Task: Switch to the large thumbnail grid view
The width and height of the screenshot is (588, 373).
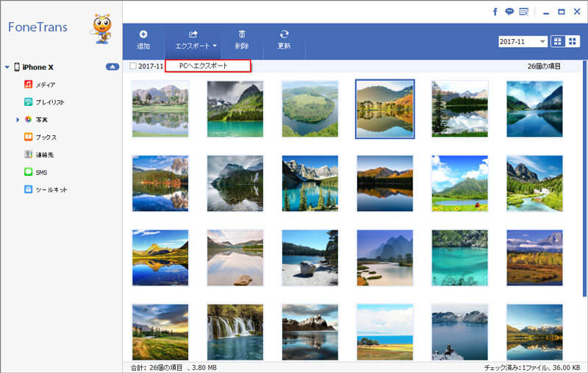Action: 559,42
